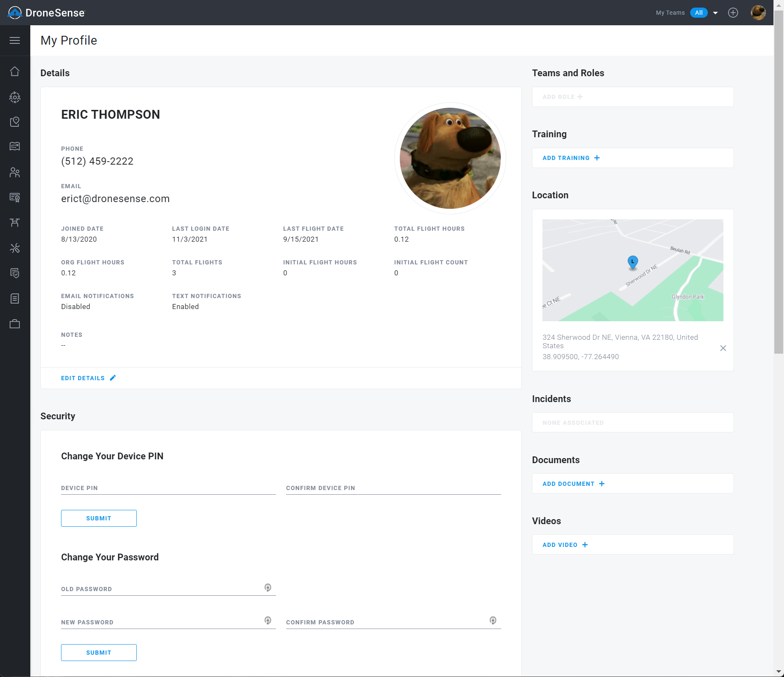The height and width of the screenshot is (677, 784).
Task: Open the certifications sidebar icon
Action: 15,197
